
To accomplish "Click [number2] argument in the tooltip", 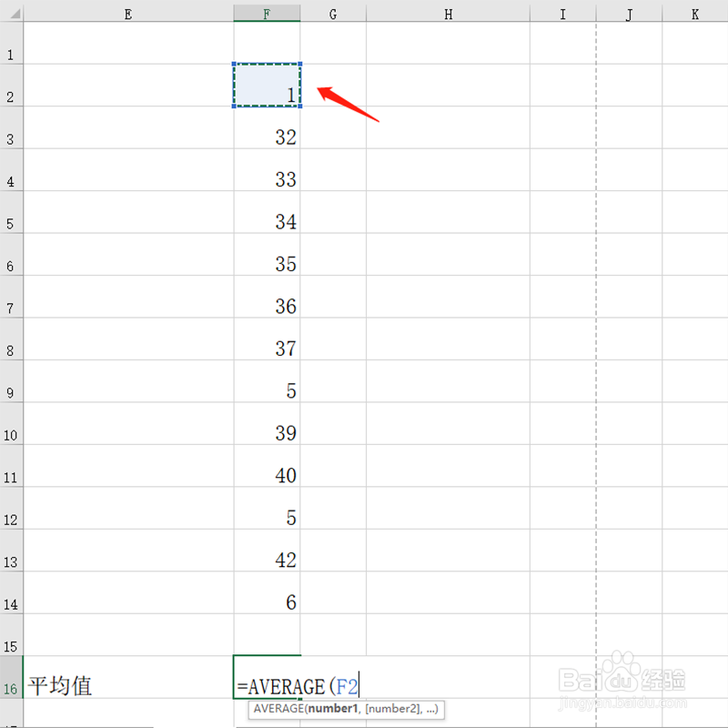I will (x=394, y=709).
